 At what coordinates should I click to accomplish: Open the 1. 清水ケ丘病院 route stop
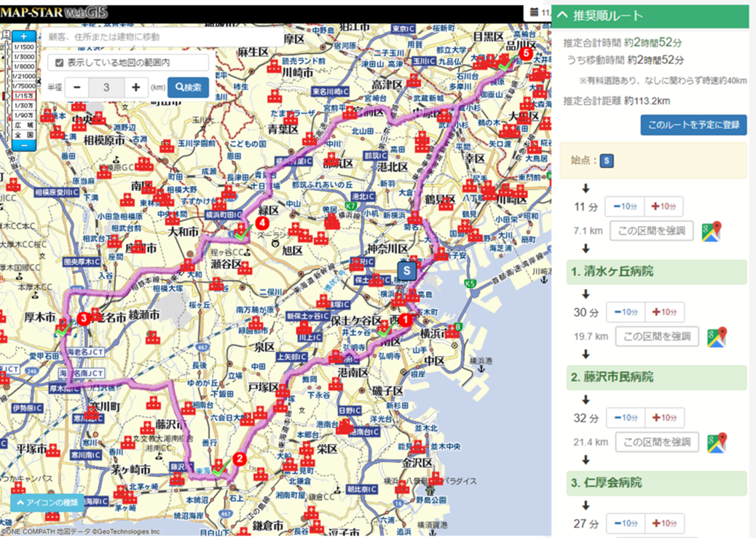[657, 272]
